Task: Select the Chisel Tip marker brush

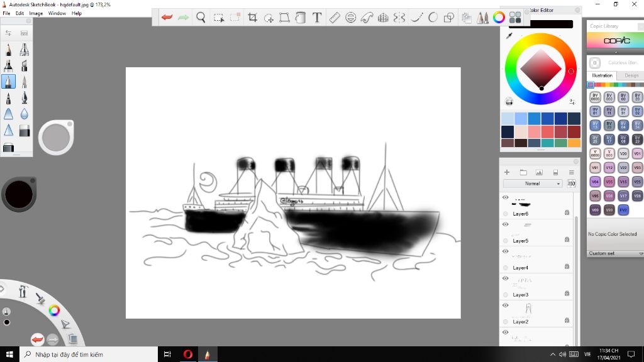Action: pyautogui.click(x=25, y=65)
